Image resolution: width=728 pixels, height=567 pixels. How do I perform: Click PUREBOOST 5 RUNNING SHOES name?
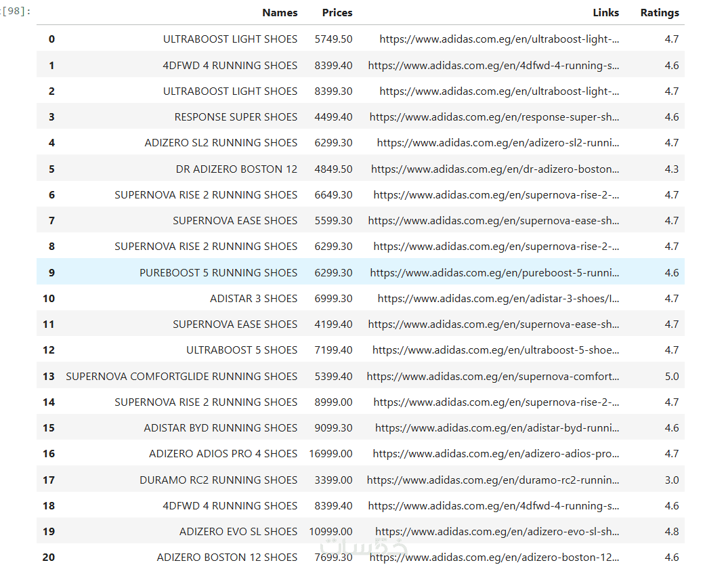[218, 272]
